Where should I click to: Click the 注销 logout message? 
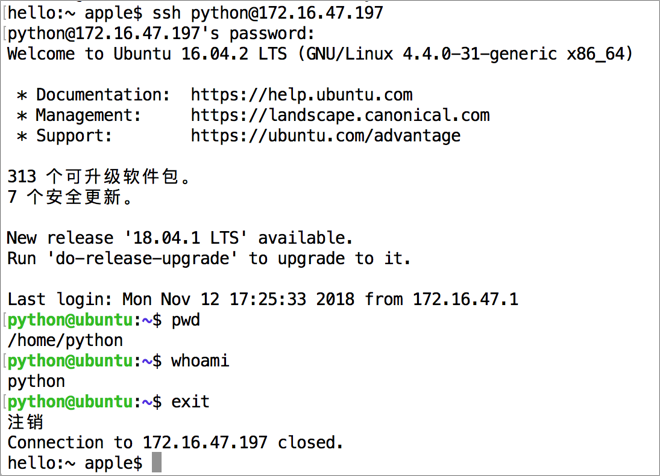[x=25, y=422]
